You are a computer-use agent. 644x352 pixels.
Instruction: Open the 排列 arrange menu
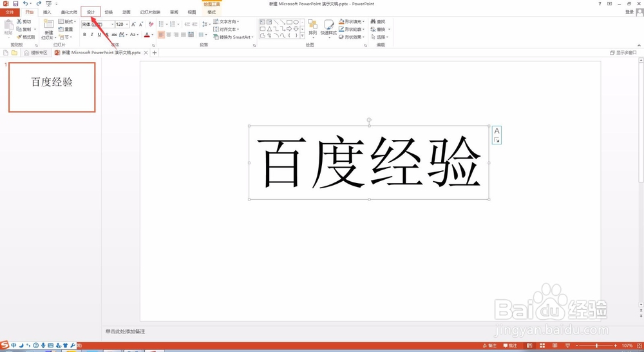(x=312, y=28)
